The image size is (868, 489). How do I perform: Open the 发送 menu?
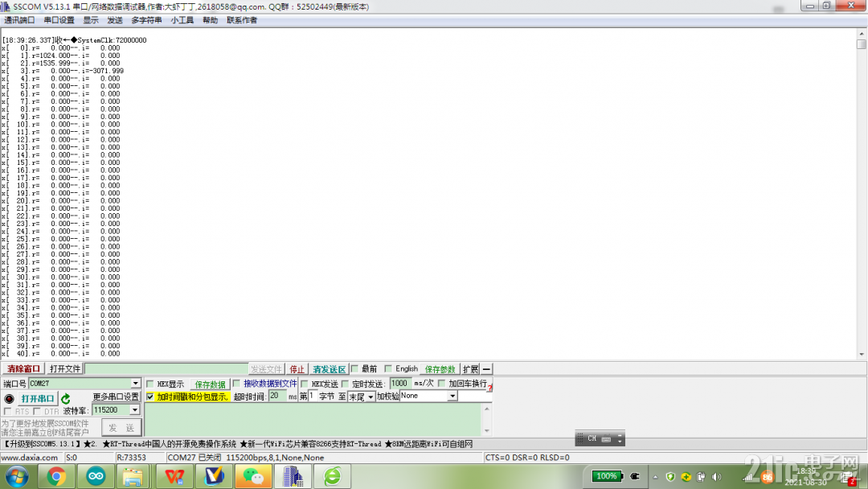coord(115,20)
